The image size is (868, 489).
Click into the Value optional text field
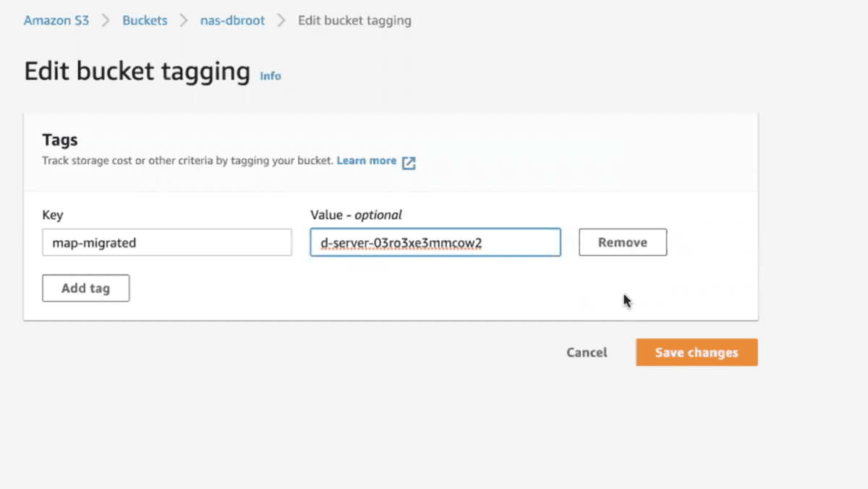tap(435, 242)
